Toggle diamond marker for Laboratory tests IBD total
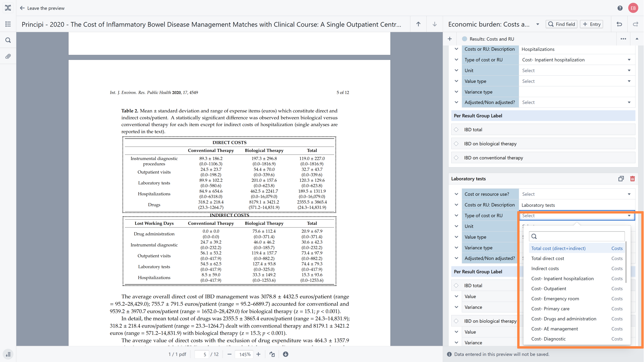Image resolution: width=644 pixels, height=362 pixels. [x=456, y=286]
